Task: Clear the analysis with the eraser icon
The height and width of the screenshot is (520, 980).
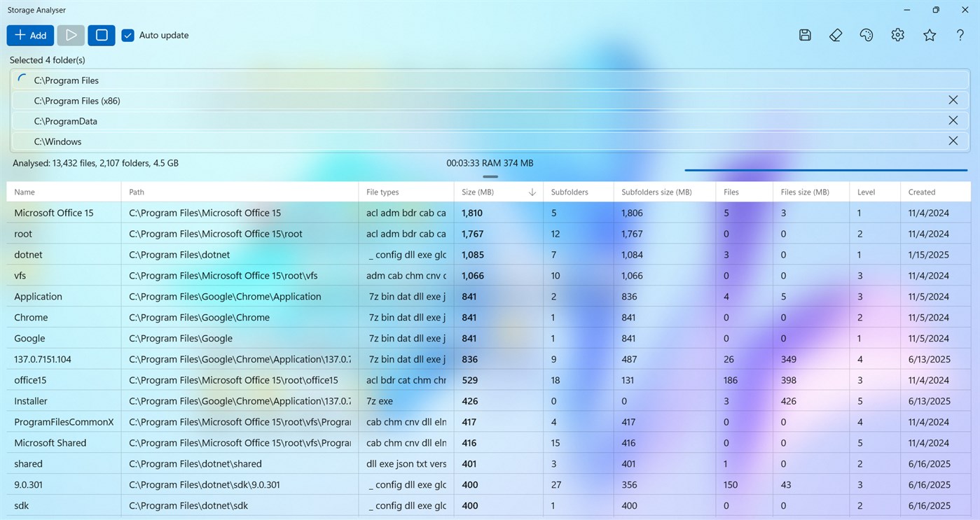Action: [835, 34]
